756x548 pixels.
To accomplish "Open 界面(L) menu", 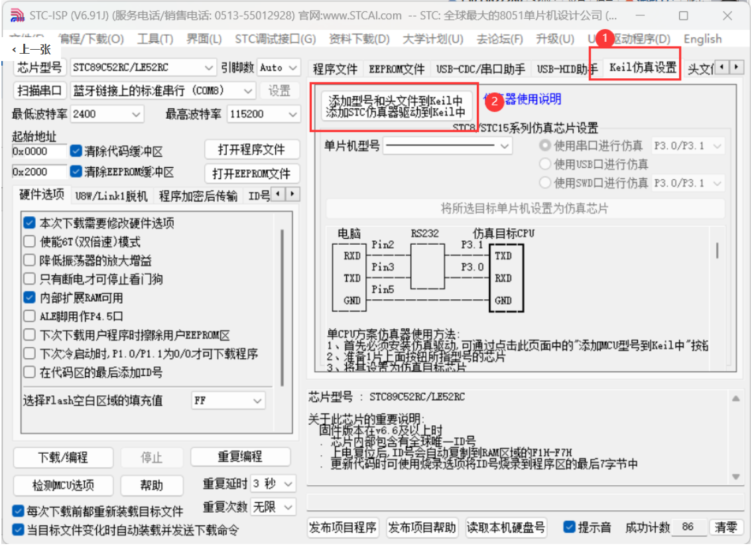I will click(206, 39).
